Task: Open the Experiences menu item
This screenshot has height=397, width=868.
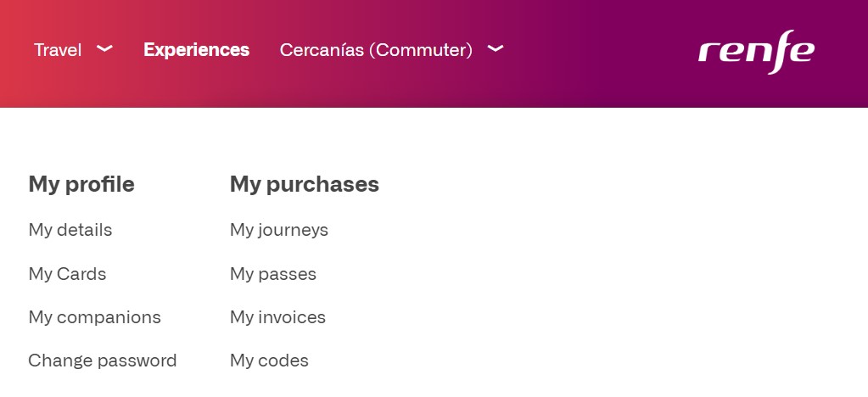Action: [x=196, y=50]
